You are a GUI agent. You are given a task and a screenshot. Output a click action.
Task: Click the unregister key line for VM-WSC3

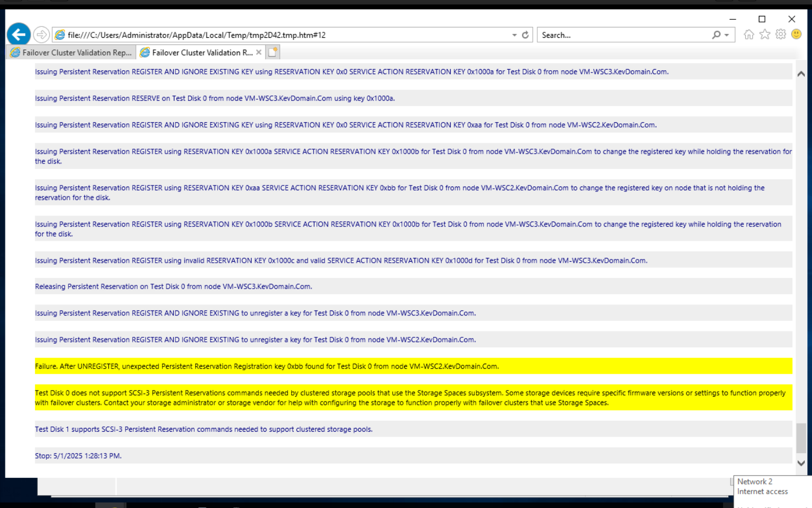click(413, 313)
